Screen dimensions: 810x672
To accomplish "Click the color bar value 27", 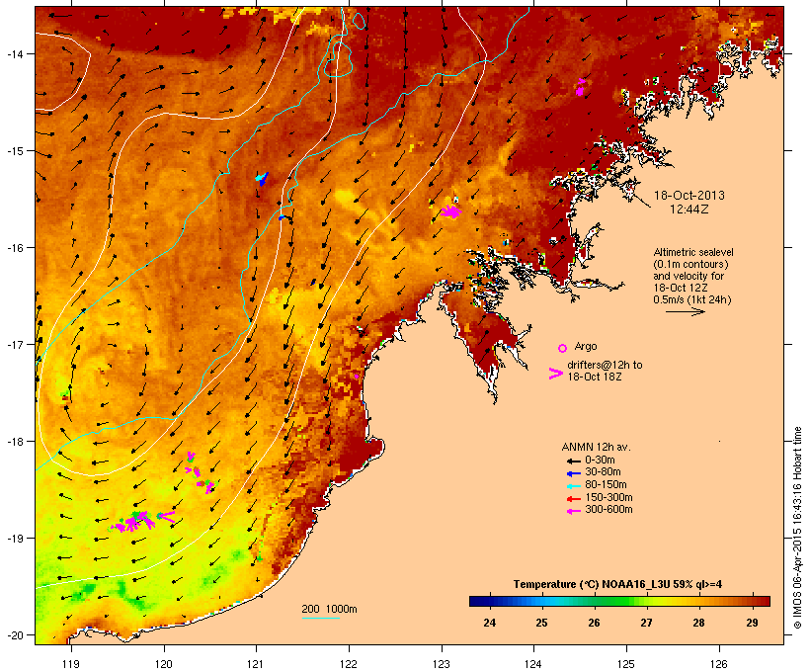I will pos(646,623).
